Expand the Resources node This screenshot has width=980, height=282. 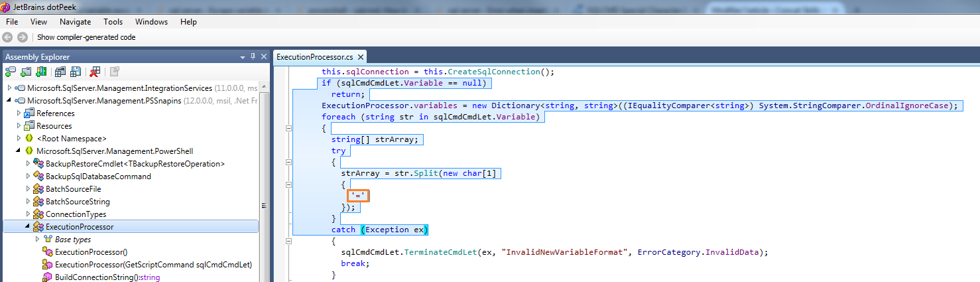tap(19, 126)
